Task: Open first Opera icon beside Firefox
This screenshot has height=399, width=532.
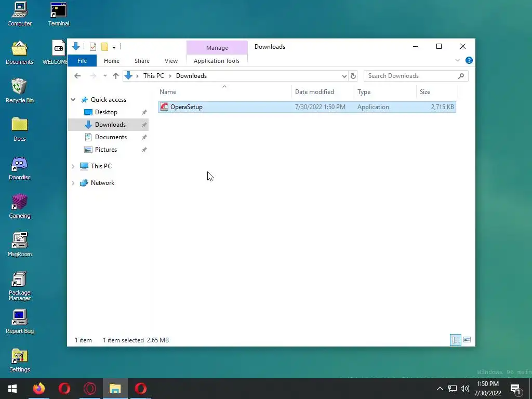Action: coord(64,389)
